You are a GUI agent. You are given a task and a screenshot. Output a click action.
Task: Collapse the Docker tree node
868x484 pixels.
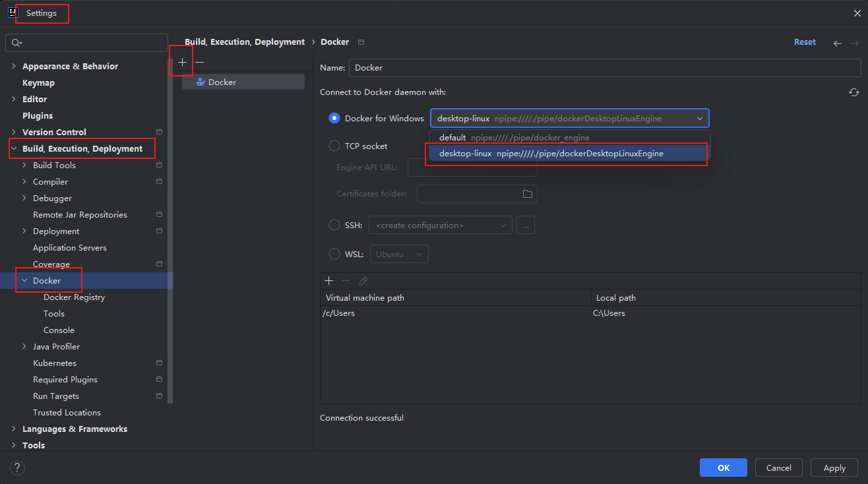(24, 280)
